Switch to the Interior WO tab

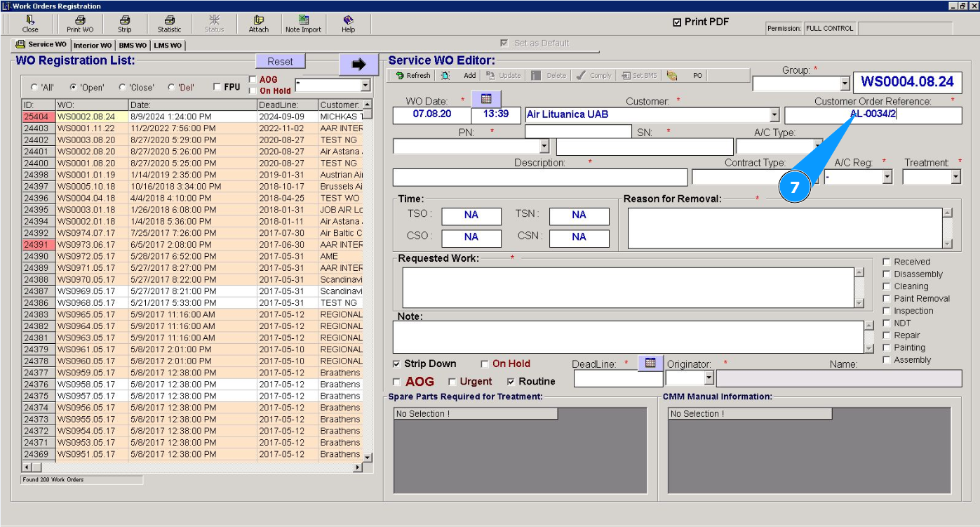[92, 46]
